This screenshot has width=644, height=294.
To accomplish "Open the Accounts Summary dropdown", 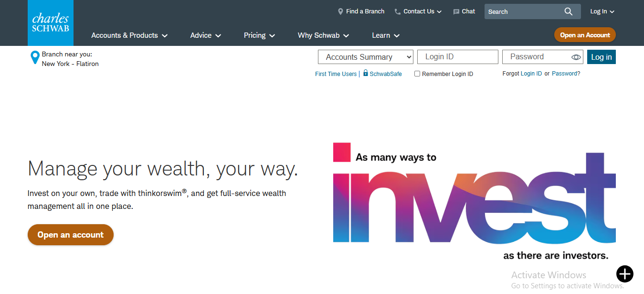I will click(x=366, y=57).
